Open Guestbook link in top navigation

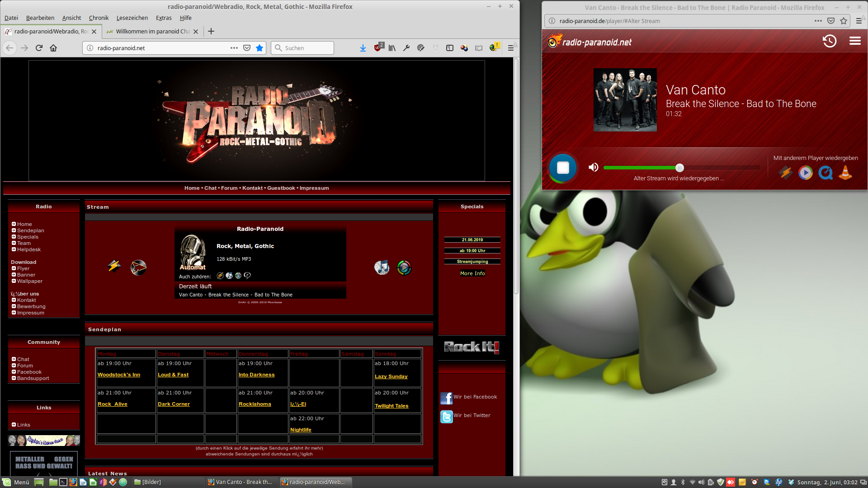(x=281, y=188)
